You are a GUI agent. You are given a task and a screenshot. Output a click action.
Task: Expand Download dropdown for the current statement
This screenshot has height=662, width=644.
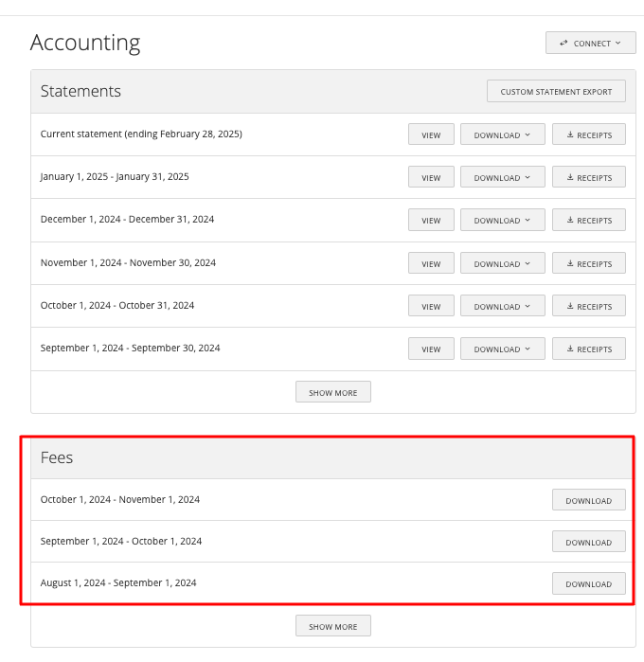click(x=502, y=135)
